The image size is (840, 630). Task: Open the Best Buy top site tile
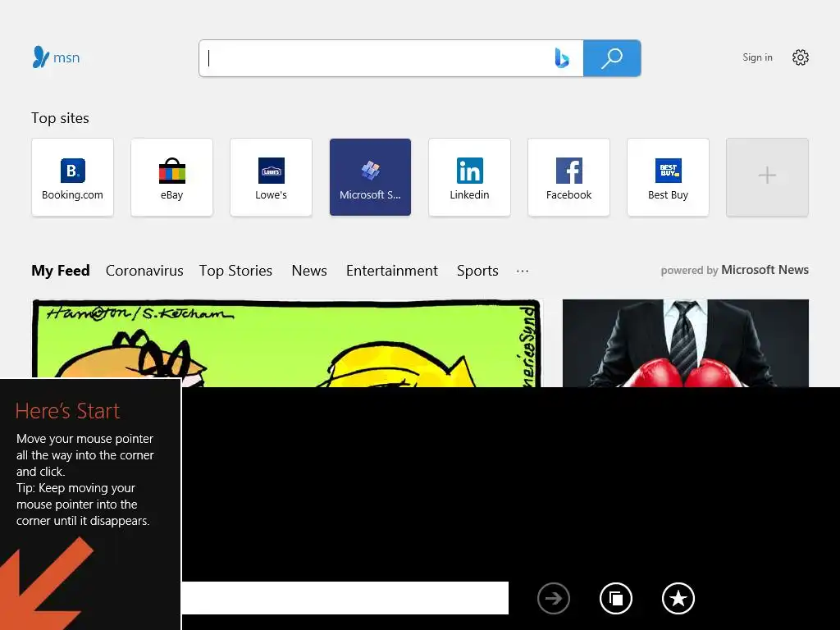668,177
